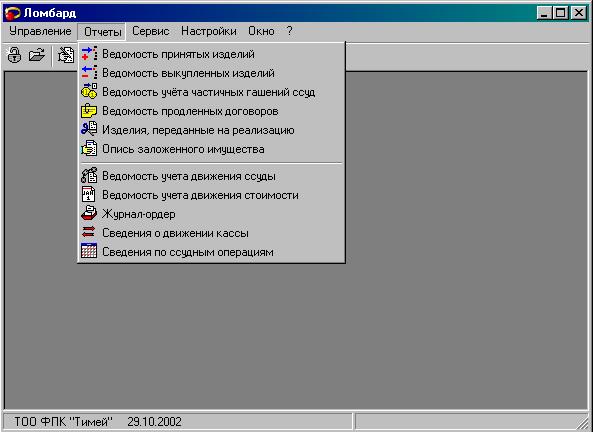
Task: Click red arrows icon for движении кассы
Action: click(89, 233)
